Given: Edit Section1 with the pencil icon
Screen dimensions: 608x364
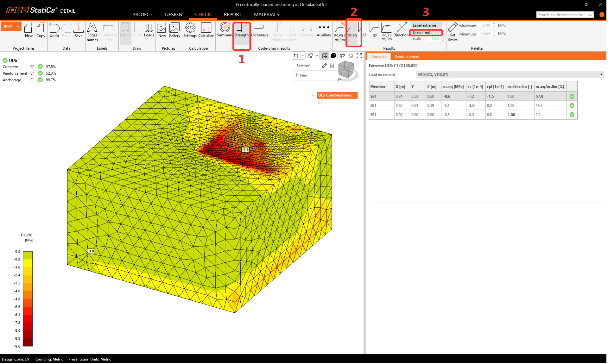Looking at the screenshot, I should pos(324,66).
